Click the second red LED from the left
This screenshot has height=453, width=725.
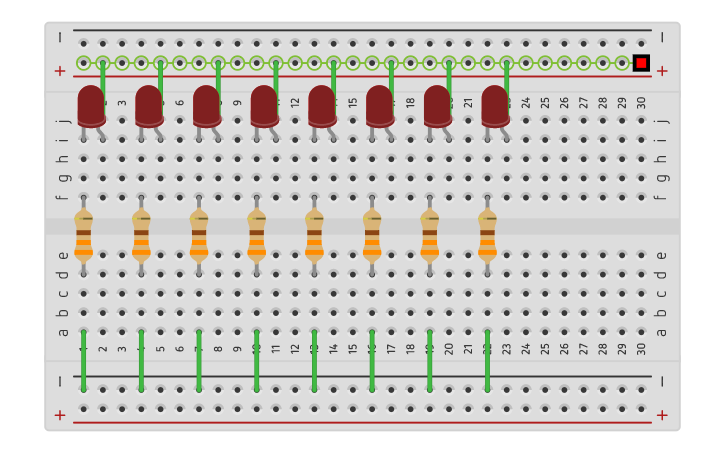[x=149, y=106]
